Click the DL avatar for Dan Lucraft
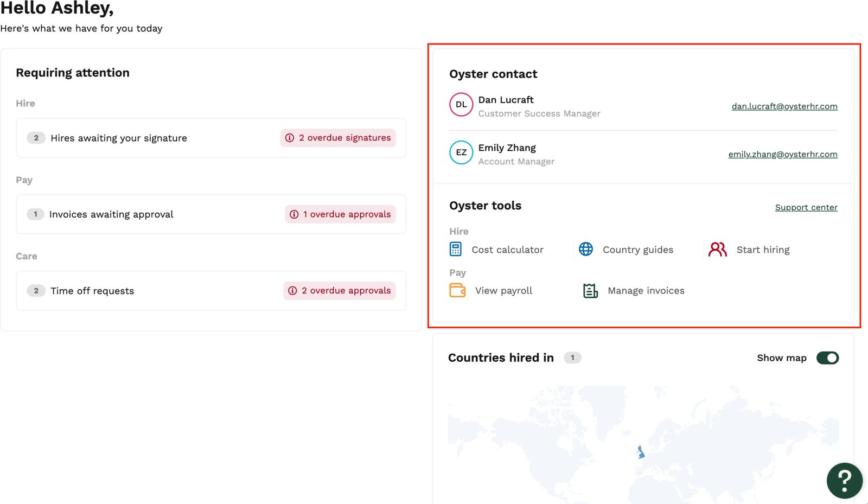 [x=461, y=105]
